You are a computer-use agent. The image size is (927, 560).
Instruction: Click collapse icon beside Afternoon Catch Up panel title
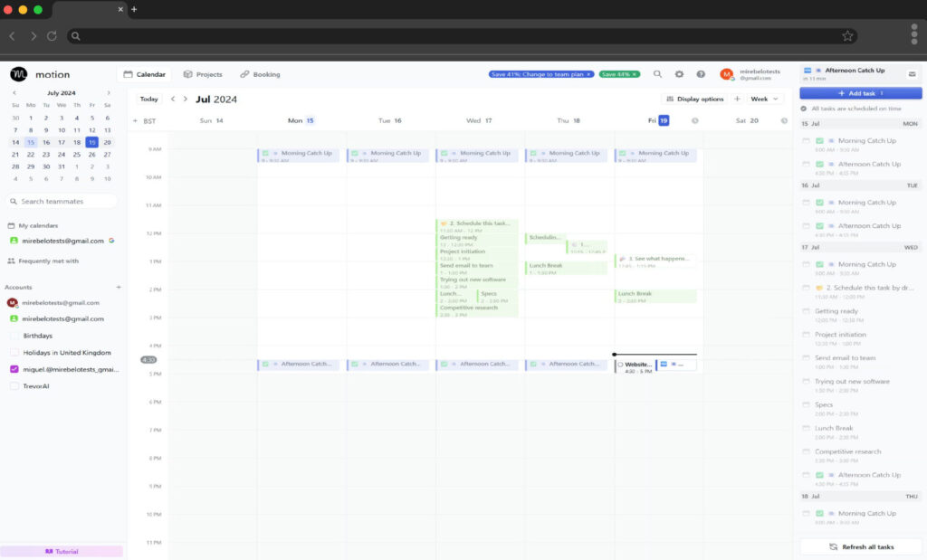coord(912,74)
